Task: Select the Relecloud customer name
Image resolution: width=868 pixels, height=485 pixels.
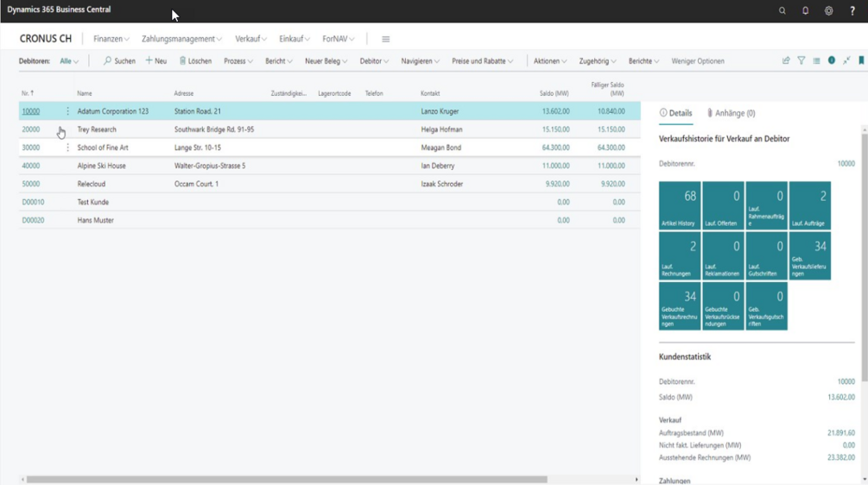Action: tap(92, 184)
